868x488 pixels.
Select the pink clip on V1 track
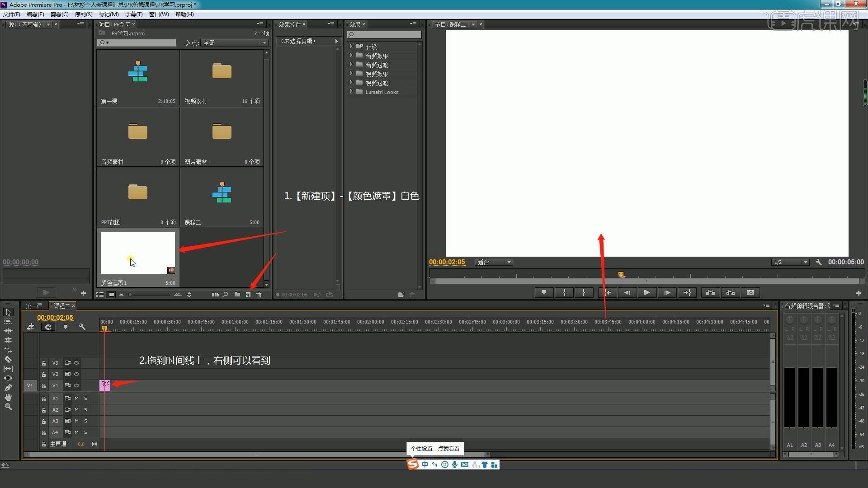click(x=105, y=385)
